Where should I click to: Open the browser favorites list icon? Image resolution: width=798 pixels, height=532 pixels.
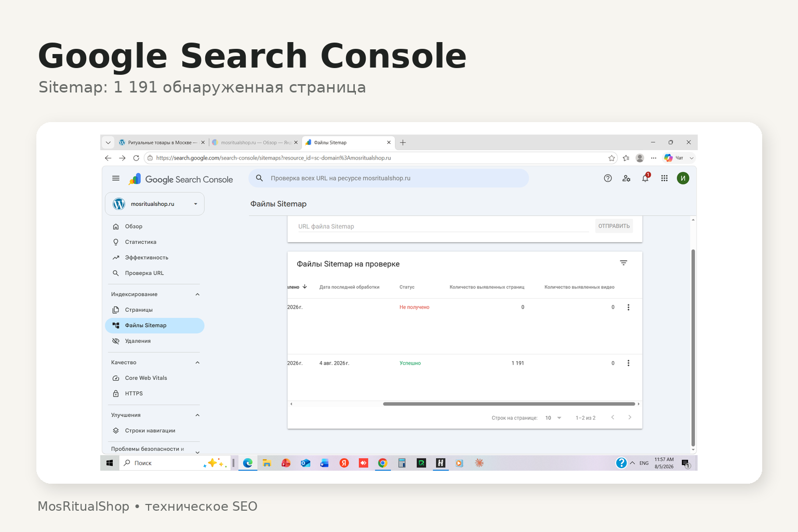(626, 158)
